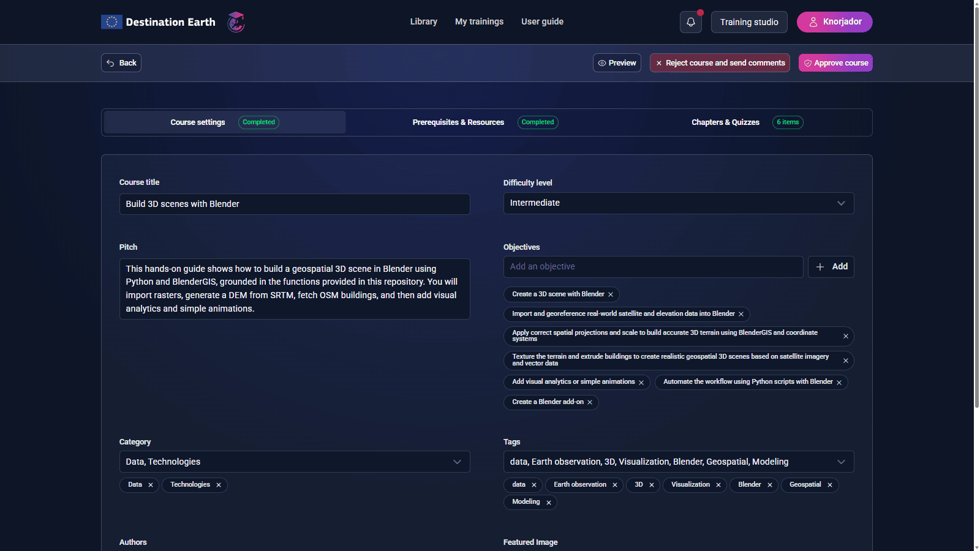Open the notifications bell icon

[690, 22]
